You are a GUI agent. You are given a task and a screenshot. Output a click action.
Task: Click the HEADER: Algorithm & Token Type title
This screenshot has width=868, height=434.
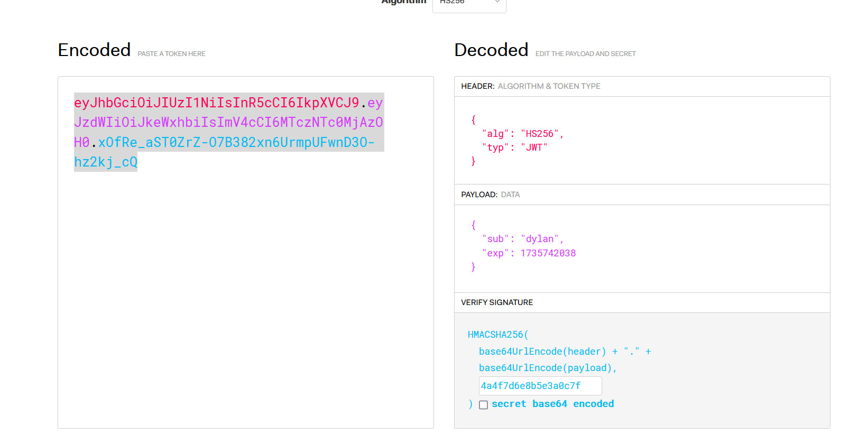pyautogui.click(x=530, y=86)
